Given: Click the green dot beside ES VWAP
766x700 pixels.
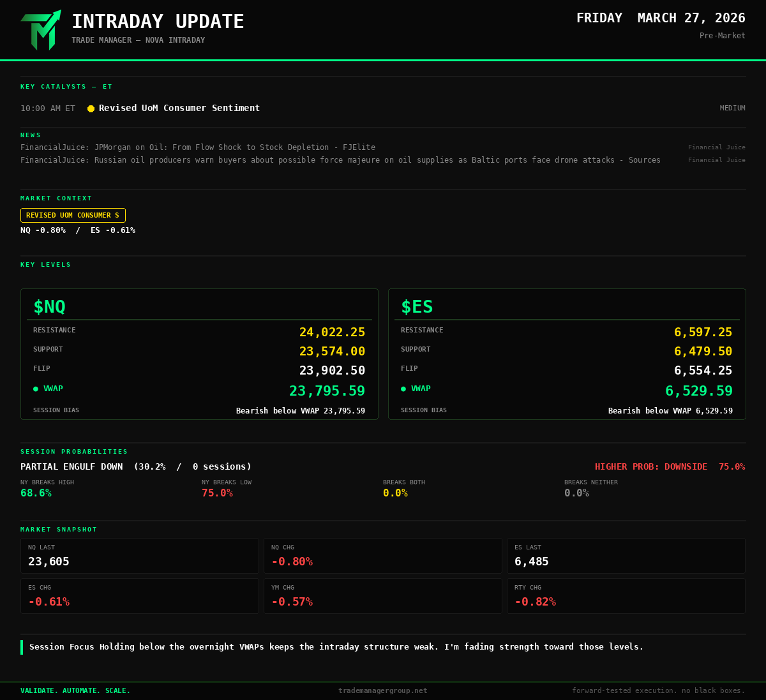Looking at the screenshot, I should click(x=403, y=389).
